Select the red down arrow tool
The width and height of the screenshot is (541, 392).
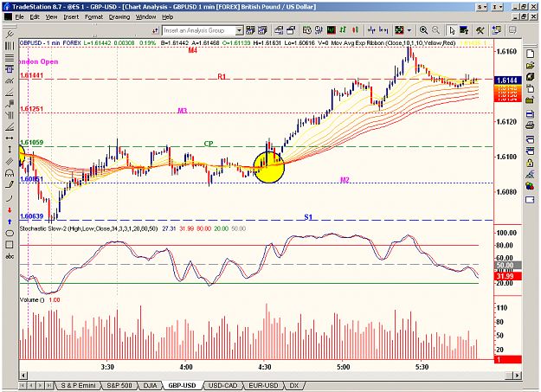click(10, 210)
